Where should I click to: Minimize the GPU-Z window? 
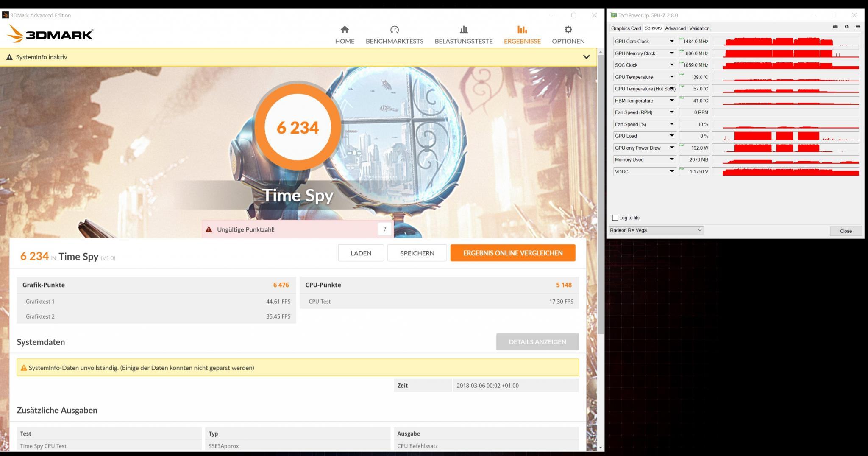[813, 15]
